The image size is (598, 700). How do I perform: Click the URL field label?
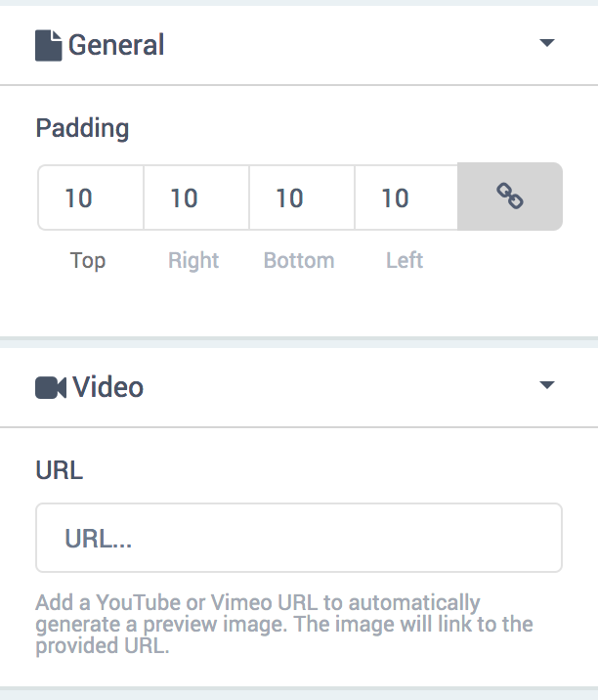(x=60, y=470)
